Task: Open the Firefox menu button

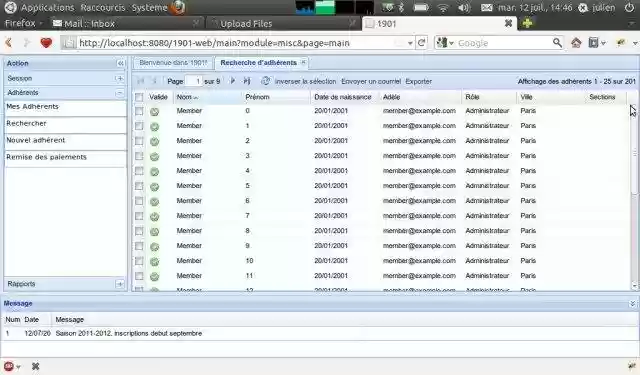Action: (23, 23)
